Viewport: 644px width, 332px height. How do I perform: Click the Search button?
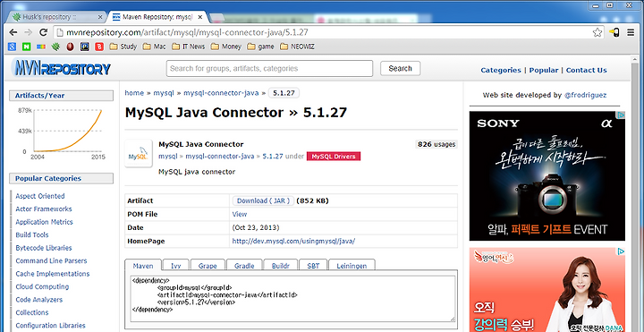pos(400,69)
